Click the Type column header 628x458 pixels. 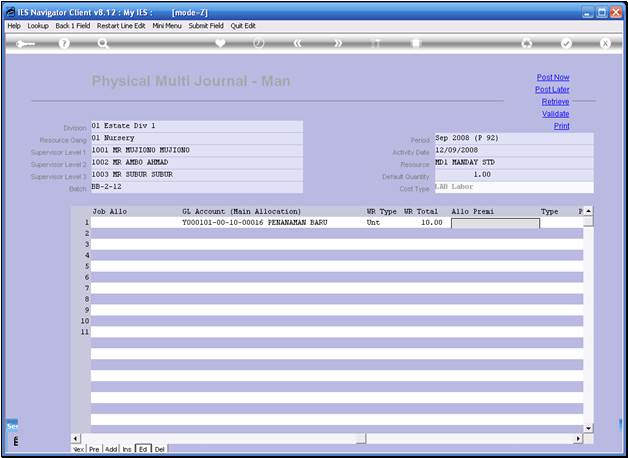(550, 211)
